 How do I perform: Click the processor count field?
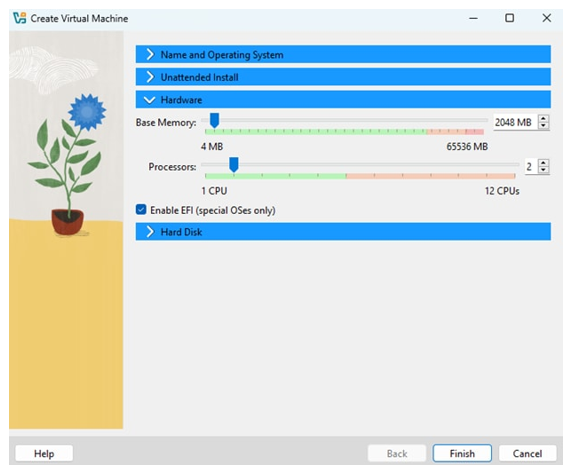click(x=531, y=167)
